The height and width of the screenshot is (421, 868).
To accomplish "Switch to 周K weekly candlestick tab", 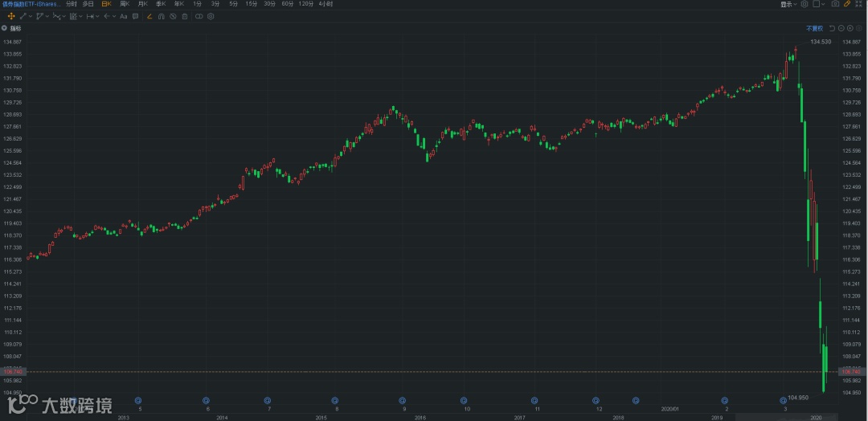I will point(125,4).
